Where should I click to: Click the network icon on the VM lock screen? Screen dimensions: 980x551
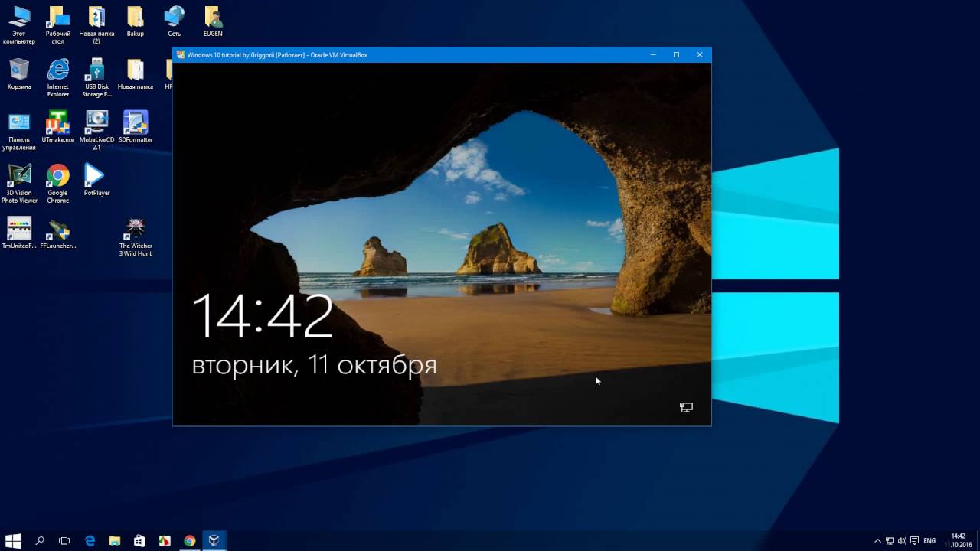pyautogui.click(x=686, y=407)
